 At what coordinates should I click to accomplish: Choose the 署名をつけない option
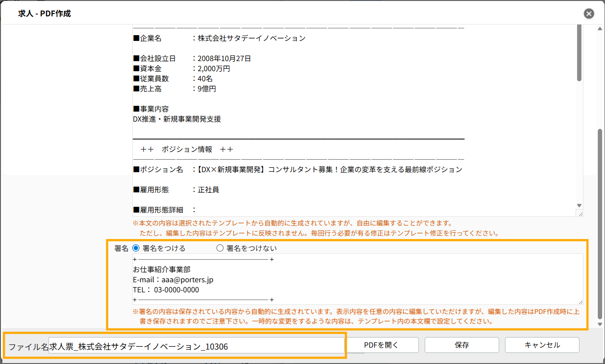click(x=220, y=248)
